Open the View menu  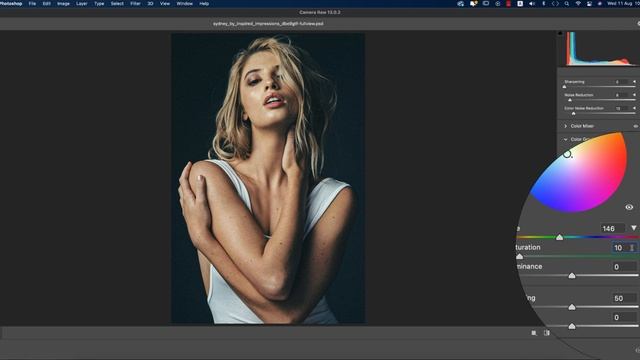(165, 4)
